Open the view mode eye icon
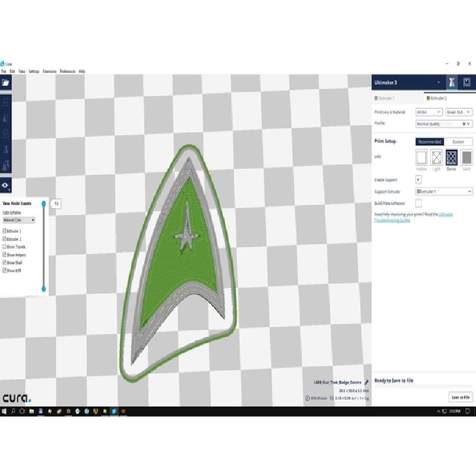 point(5,186)
